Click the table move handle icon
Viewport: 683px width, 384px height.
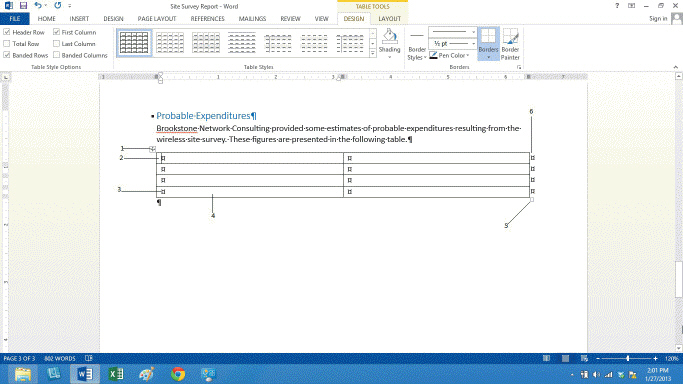pos(152,149)
